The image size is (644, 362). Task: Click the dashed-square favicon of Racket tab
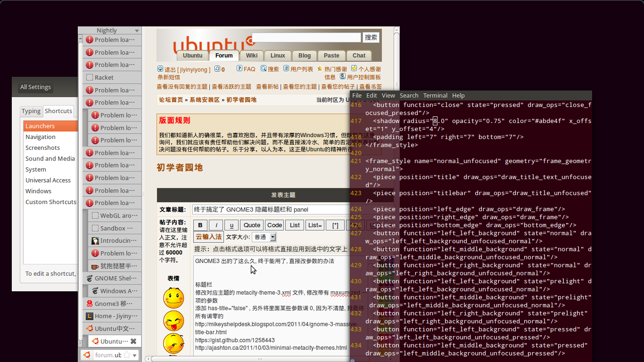point(90,77)
